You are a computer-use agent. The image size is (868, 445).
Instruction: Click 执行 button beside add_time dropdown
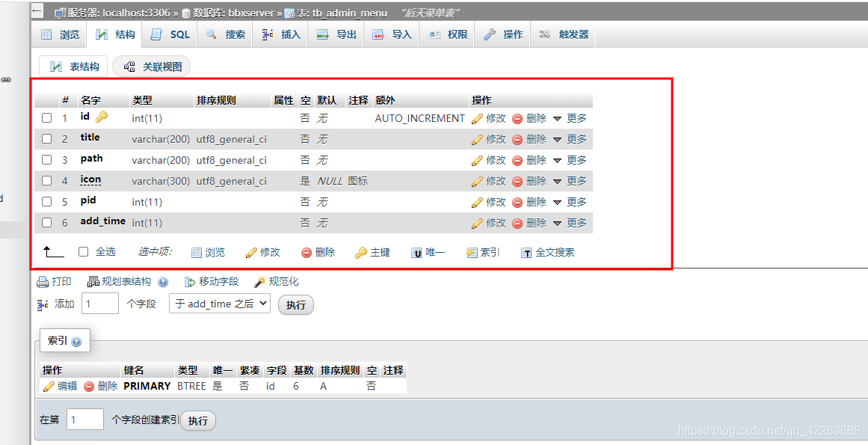(296, 305)
